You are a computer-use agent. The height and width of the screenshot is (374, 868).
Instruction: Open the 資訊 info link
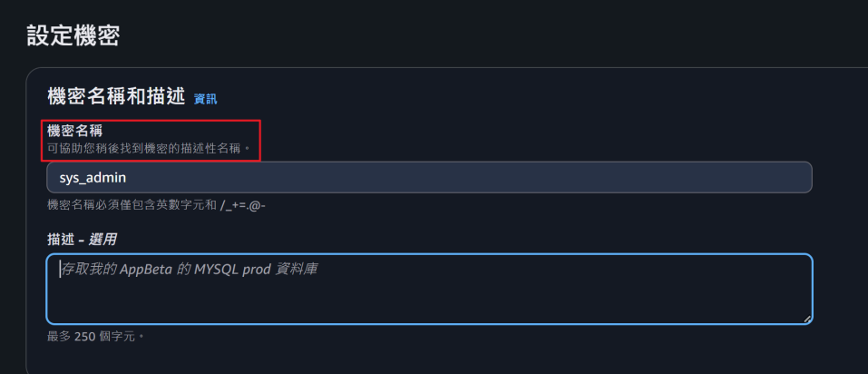pos(205,99)
